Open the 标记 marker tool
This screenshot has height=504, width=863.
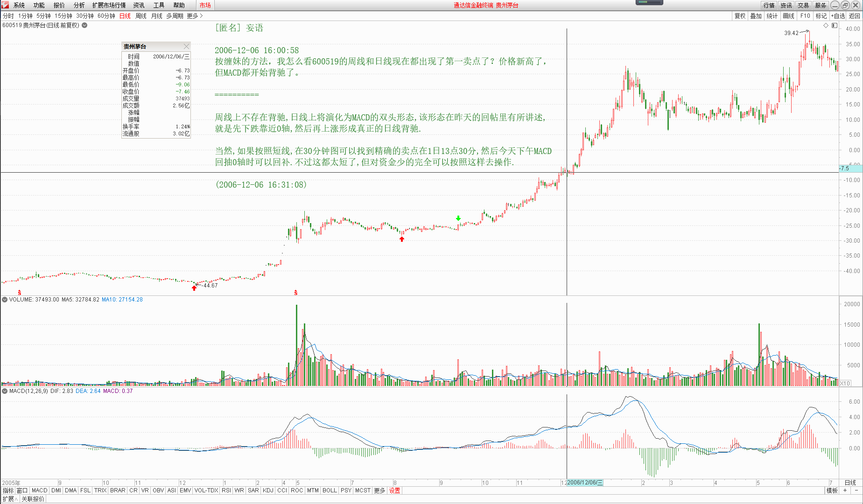[x=821, y=15]
